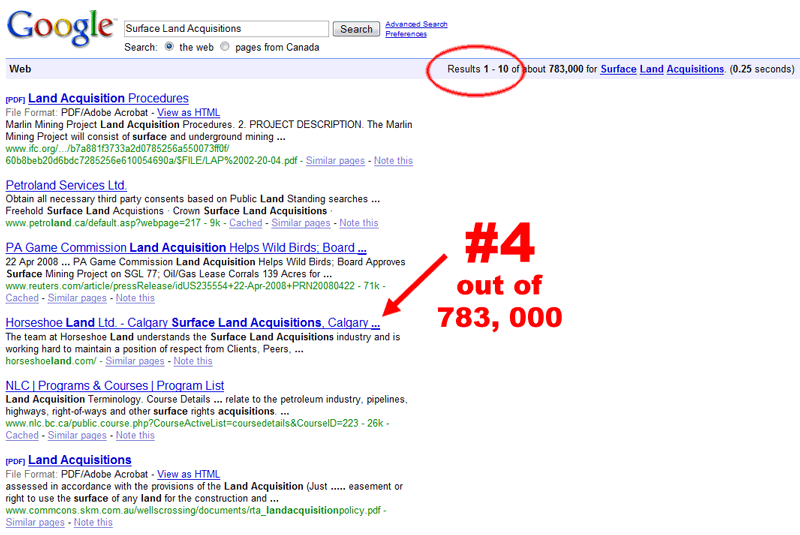The width and height of the screenshot is (800, 535).
Task: Click Note this for reuters.com result
Action: click(135, 298)
